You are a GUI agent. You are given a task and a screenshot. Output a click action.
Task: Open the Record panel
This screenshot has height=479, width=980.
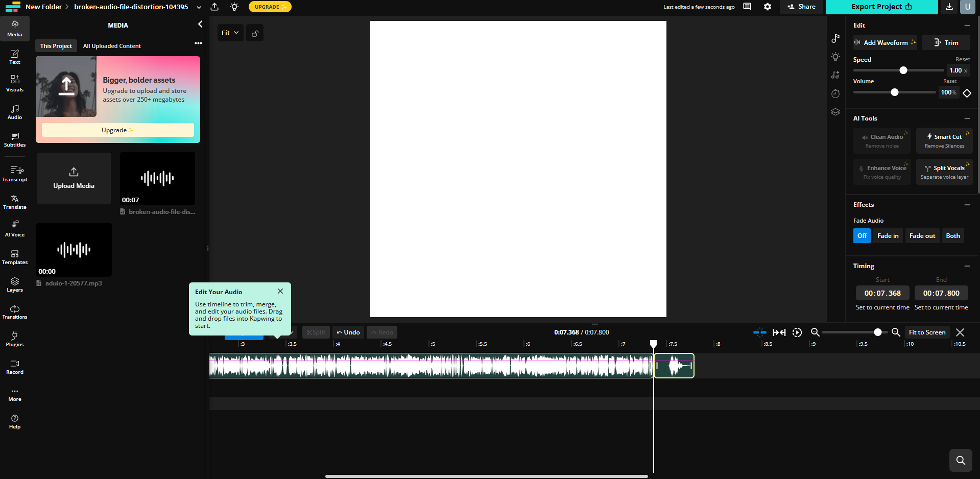[x=15, y=367]
